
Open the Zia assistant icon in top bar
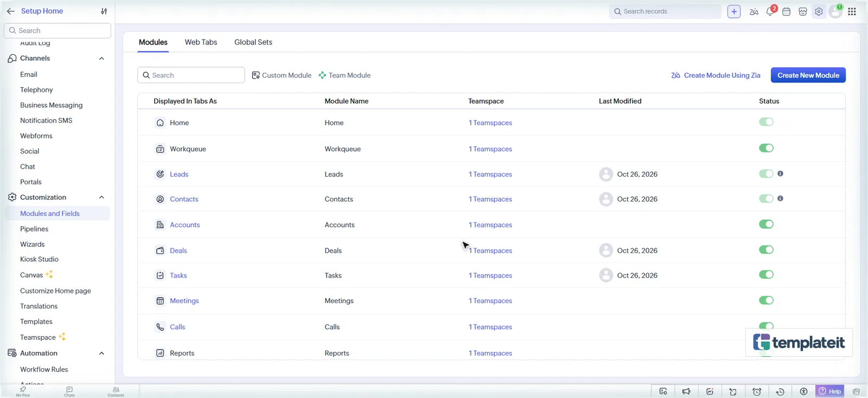754,11
